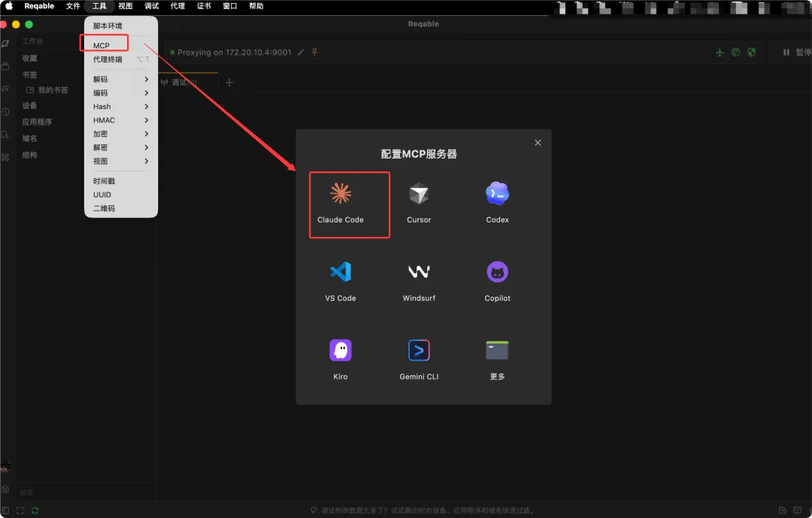Select 设备 in the sidebar
Viewport: 812px width, 518px height.
point(29,105)
